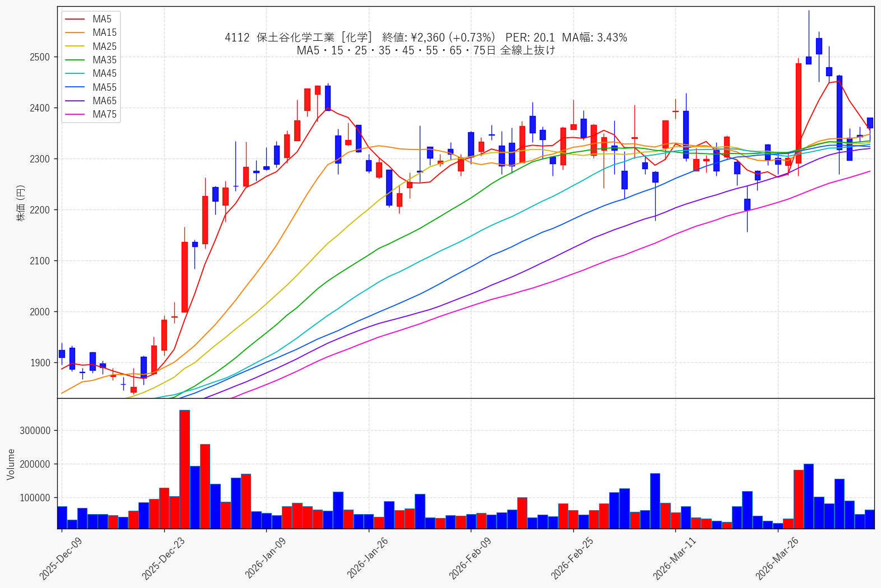The image size is (881, 588).
Task: Click the chart title with 保土谷化学工業
Action: (426, 38)
